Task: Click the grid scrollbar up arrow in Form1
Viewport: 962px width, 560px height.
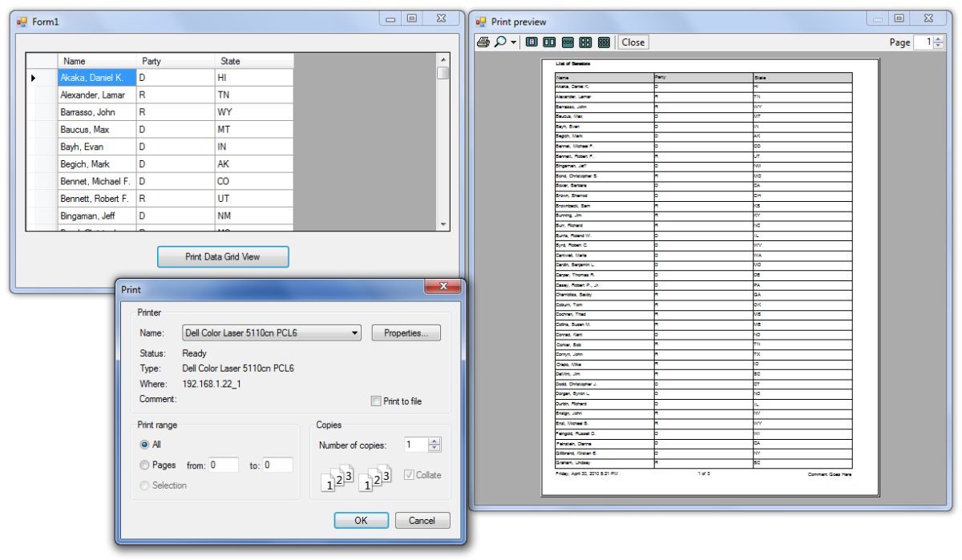Action: click(443, 60)
